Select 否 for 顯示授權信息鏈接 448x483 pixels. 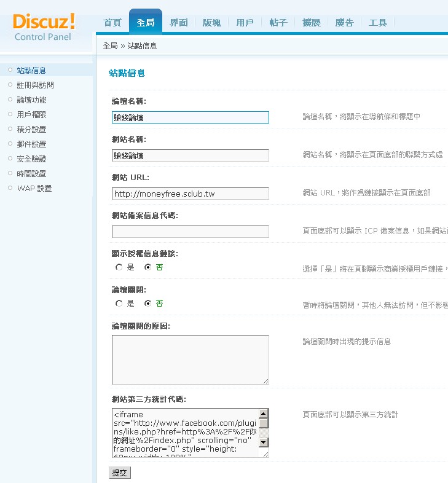coord(148,267)
